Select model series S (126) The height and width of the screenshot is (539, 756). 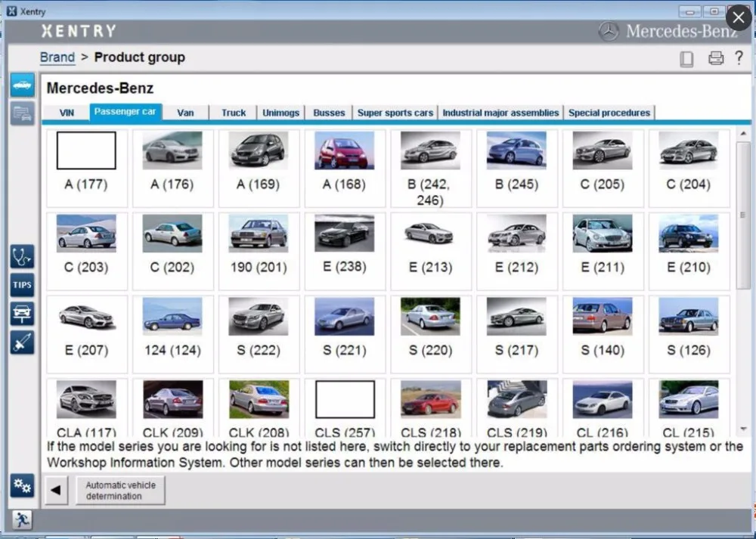click(x=689, y=334)
